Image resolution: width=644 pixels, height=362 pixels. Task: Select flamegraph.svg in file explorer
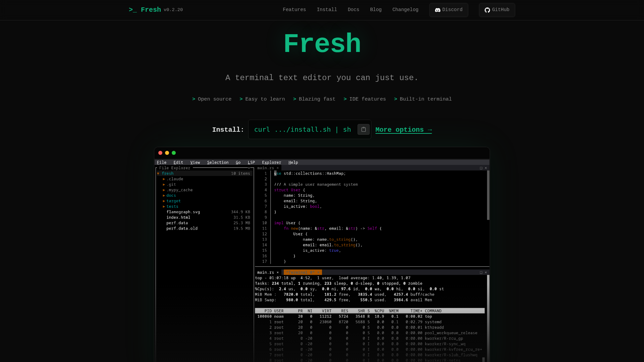pyautogui.click(x=183, y=212)
